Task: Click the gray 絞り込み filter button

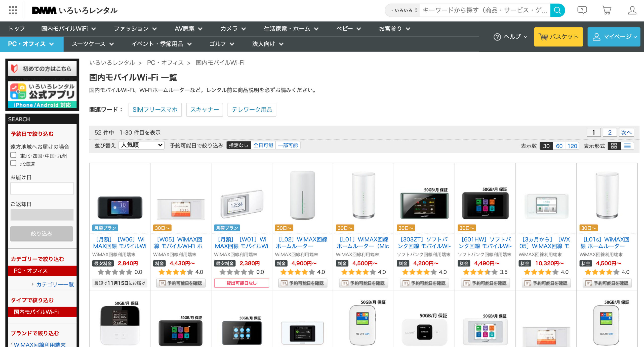Action: pyautogui.click(x=42, y=234)
